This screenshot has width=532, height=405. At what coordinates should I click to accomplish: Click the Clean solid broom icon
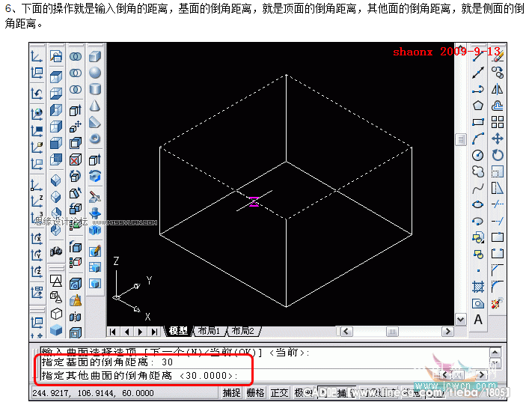76,300
